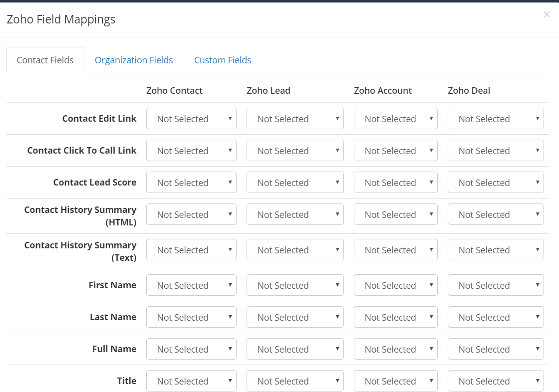Open Zoho Deal dropdown for First Name

(x=496, y=285)
